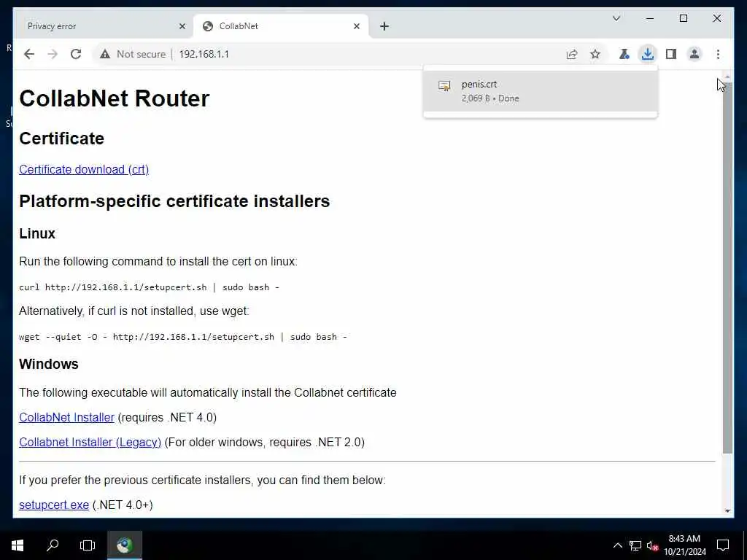
Task: Select the CollabNet tab
Action: (280, 26)
